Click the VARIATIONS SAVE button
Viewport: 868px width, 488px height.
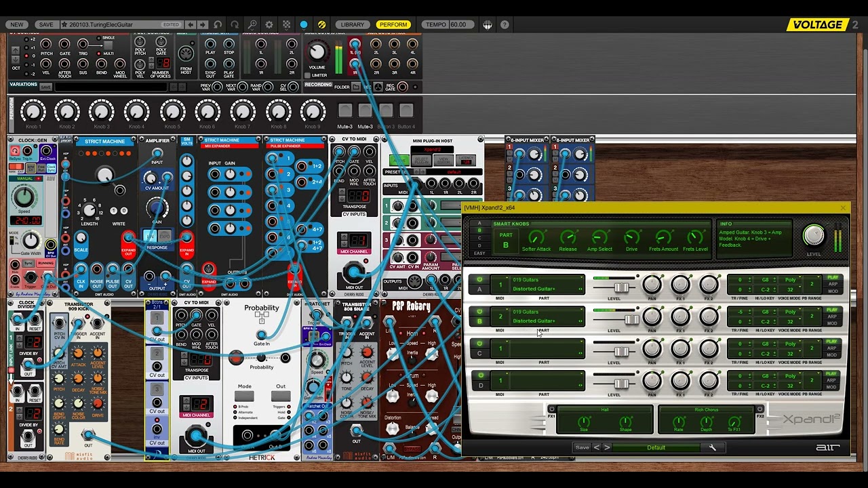coord(45,87)
